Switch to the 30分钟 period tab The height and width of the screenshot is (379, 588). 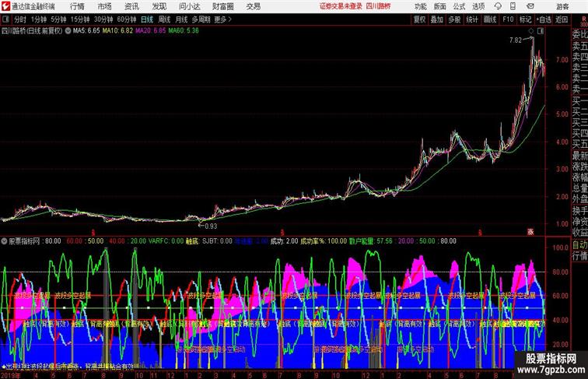point(103,19)
